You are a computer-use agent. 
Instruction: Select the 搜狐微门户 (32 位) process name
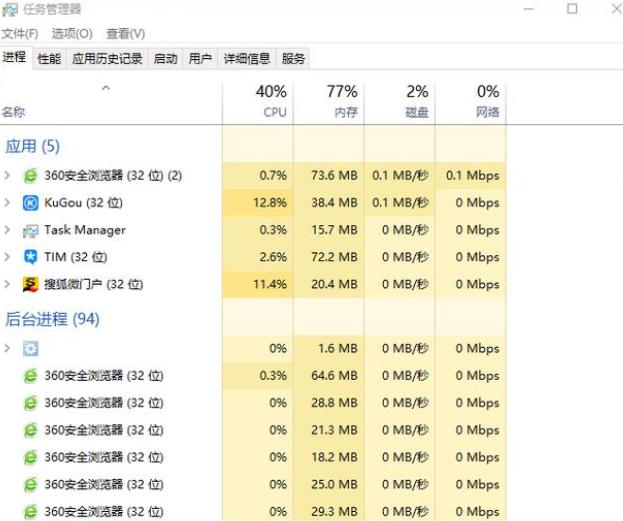click(x=93, y=284)
